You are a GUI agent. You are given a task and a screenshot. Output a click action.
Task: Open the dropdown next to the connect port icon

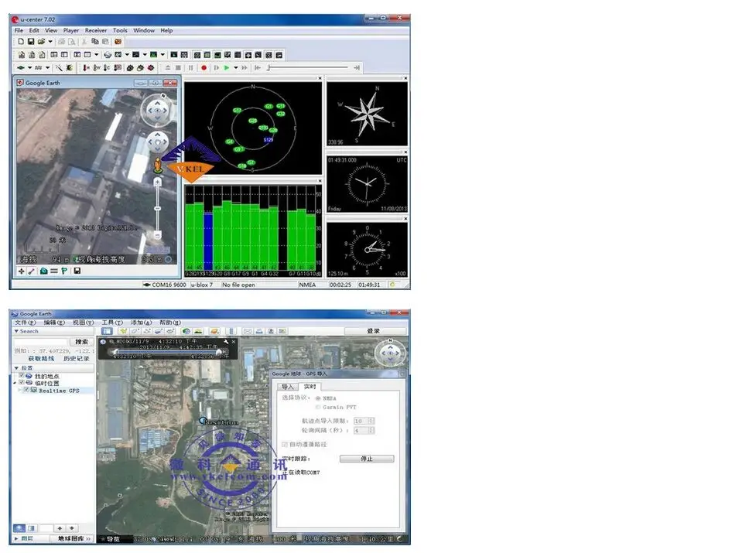point(29,68)
